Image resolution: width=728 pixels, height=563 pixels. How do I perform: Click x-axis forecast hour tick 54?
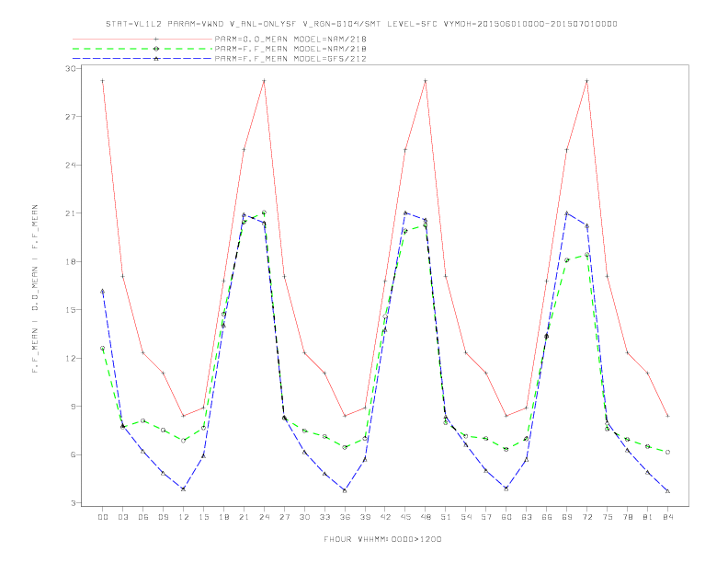[466, 517]
